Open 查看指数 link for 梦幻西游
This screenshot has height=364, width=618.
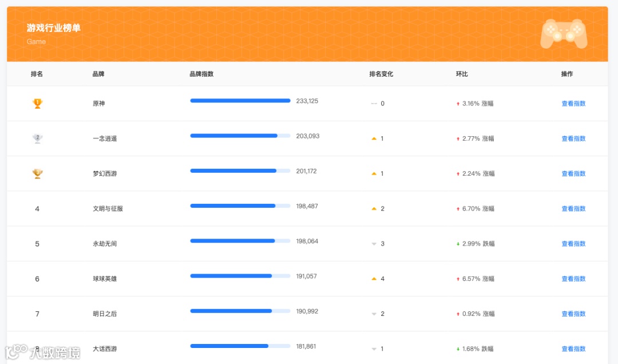(x=573, y=174)
